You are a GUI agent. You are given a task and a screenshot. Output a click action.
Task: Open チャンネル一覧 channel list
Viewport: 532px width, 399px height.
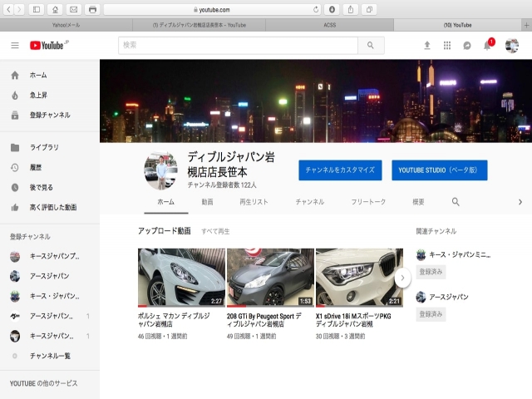[x=50, y=356]
